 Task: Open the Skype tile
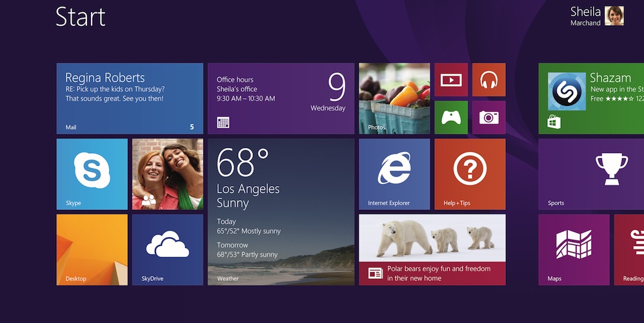click(92, 174)
